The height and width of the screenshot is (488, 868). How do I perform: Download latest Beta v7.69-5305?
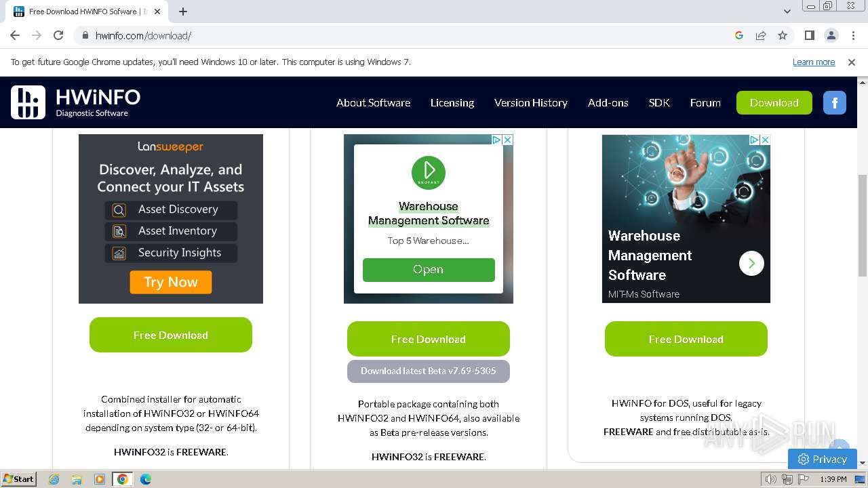[429, 371]
